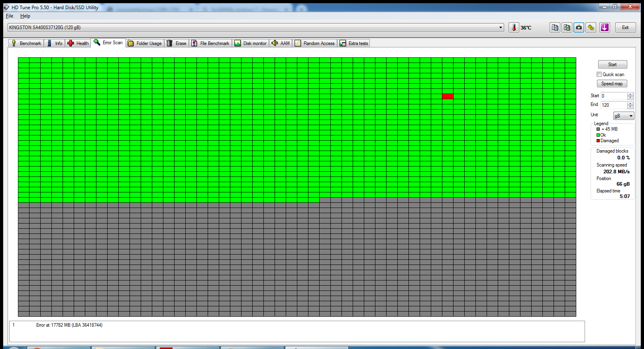Open the Random Access tab
The image size is (644, 349).
(x=315, y=43)
